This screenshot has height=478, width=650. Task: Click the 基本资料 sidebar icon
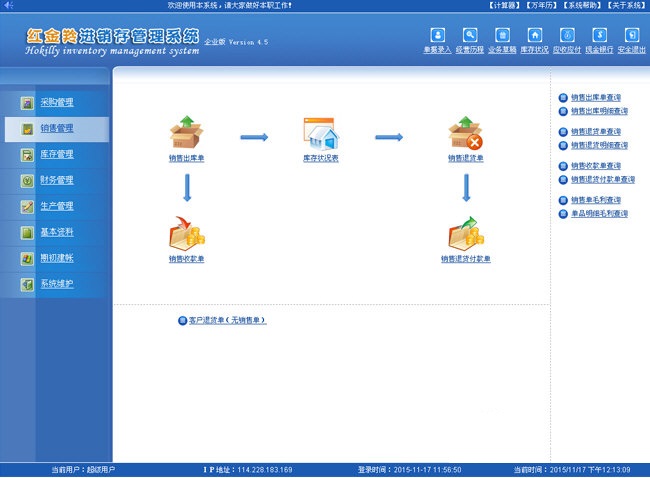[27, 233]
